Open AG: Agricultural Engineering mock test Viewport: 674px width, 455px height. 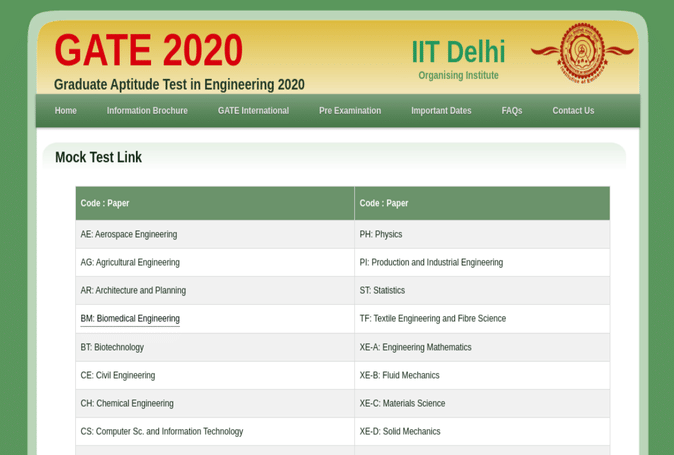click(130, 263)
